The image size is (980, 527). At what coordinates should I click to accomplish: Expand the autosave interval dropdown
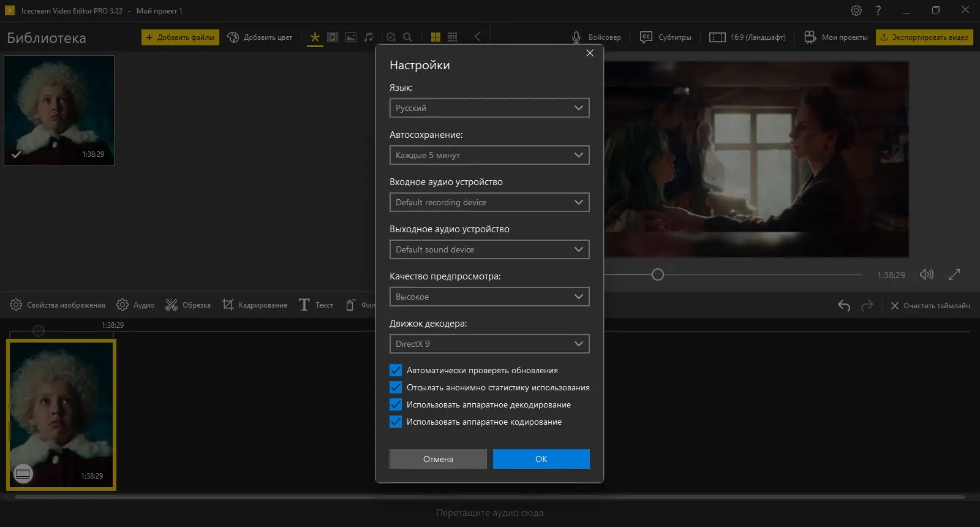(489, 155)
